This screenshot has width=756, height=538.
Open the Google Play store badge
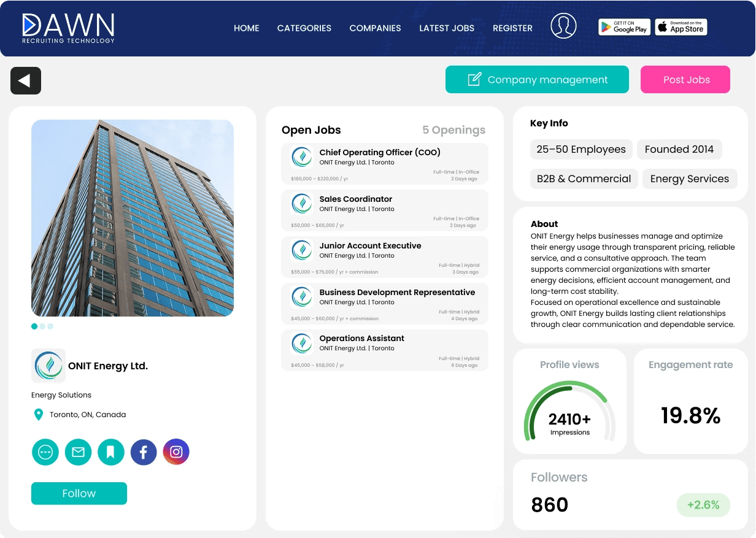click(x=624, y=27)
